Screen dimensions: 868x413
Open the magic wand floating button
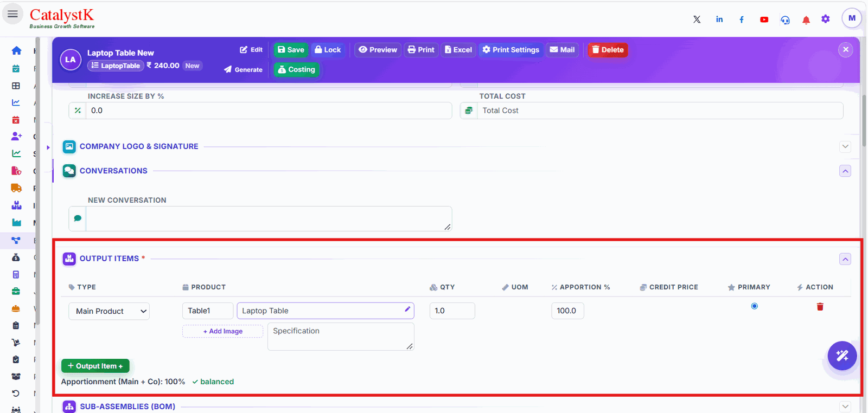point(842,356)
